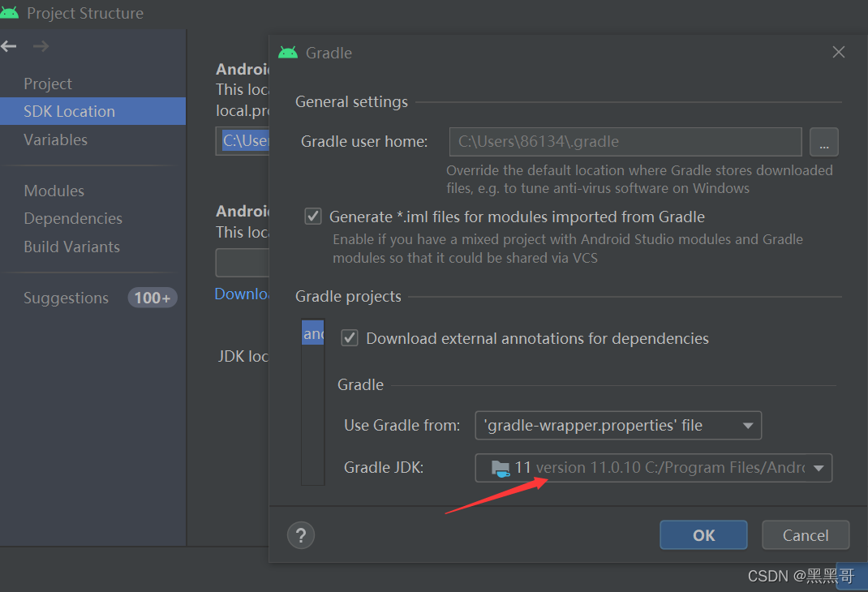Click the Android icon in the Gradle dialog title
This screenshot has height=592, width=868.
click(288, 52)
